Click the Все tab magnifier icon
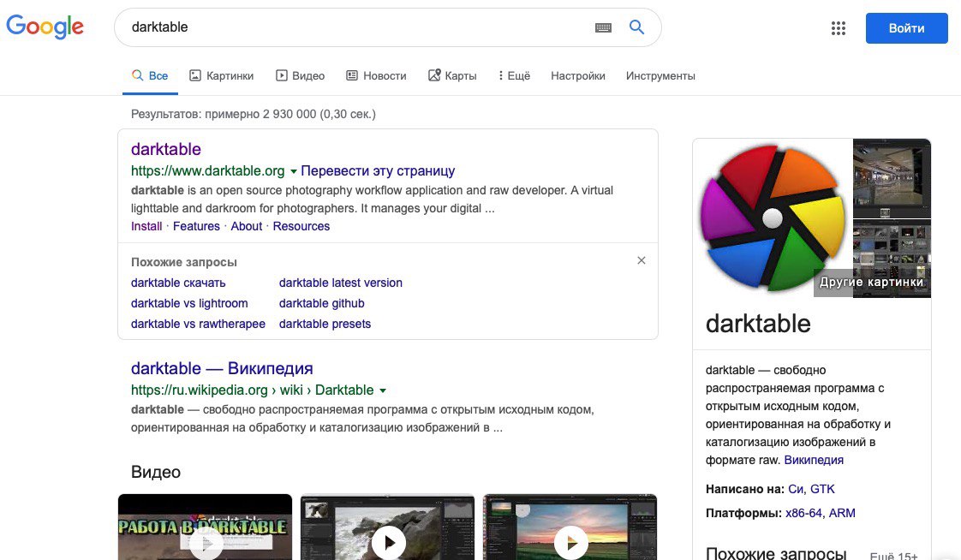The image size is (961, 560). pyautogui.click(x=137, y=74)
